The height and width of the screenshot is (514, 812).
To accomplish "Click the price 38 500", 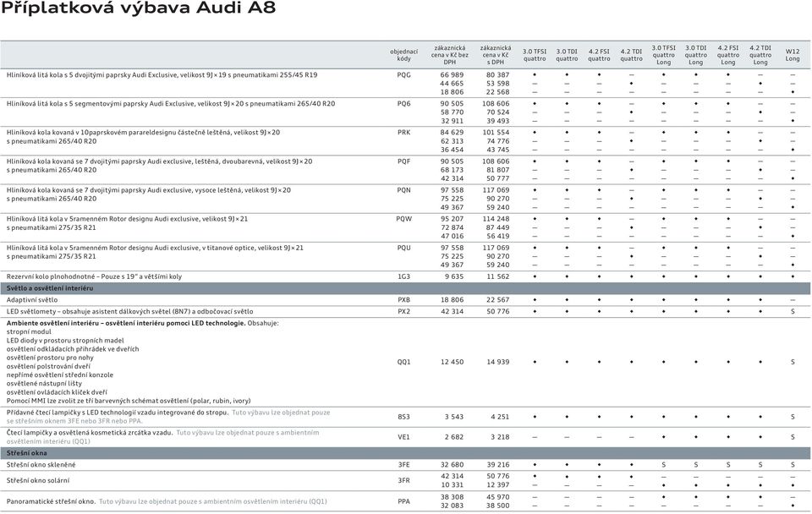I will click(x=497, y=506).
